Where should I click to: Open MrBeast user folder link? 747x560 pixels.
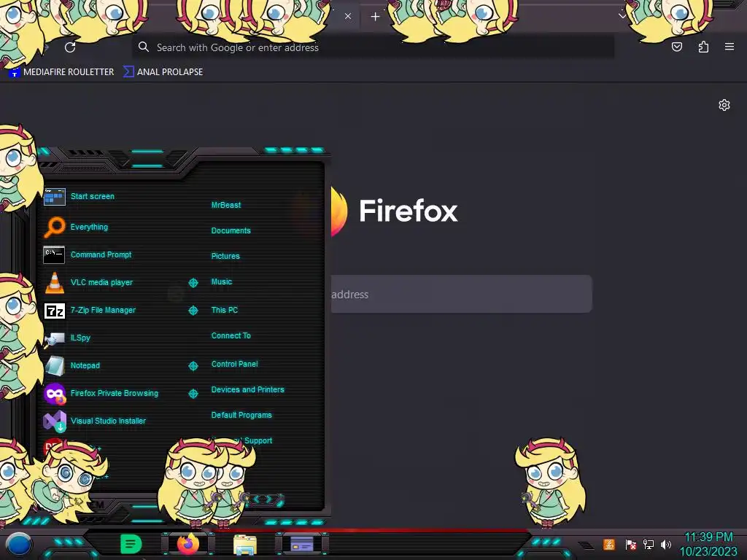point(226,205)
